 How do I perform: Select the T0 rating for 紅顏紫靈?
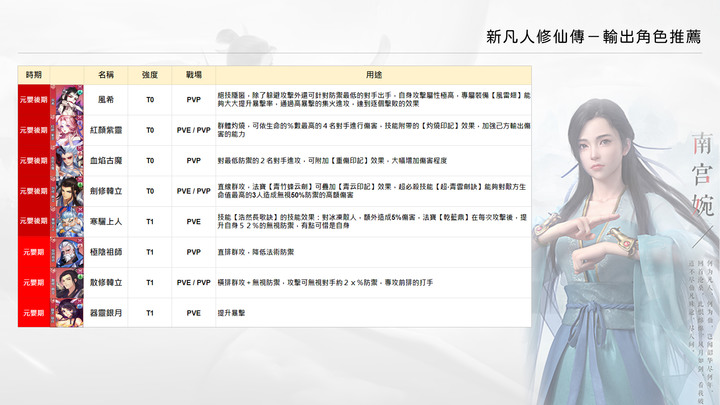[x=150, y=130]
